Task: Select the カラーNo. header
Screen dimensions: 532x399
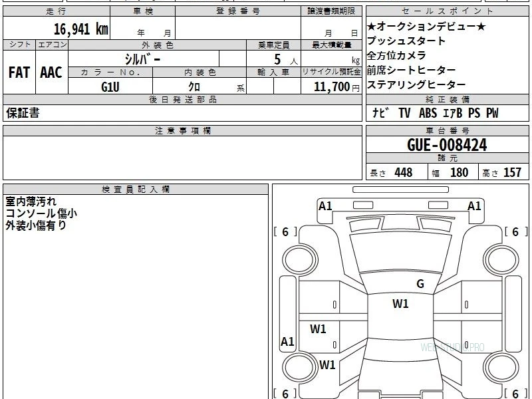Action: coord(110,72)
